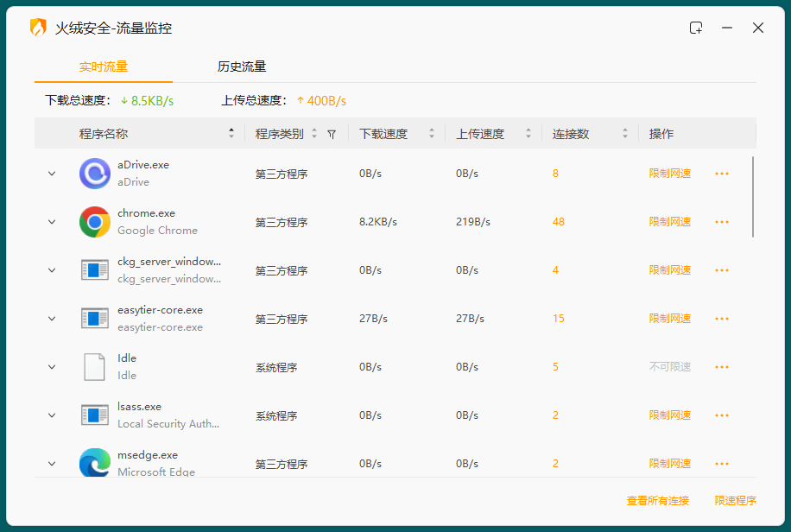Screen dimensions: 791x532
Task: Open more options for chrome.exe row
Action: 722,222
